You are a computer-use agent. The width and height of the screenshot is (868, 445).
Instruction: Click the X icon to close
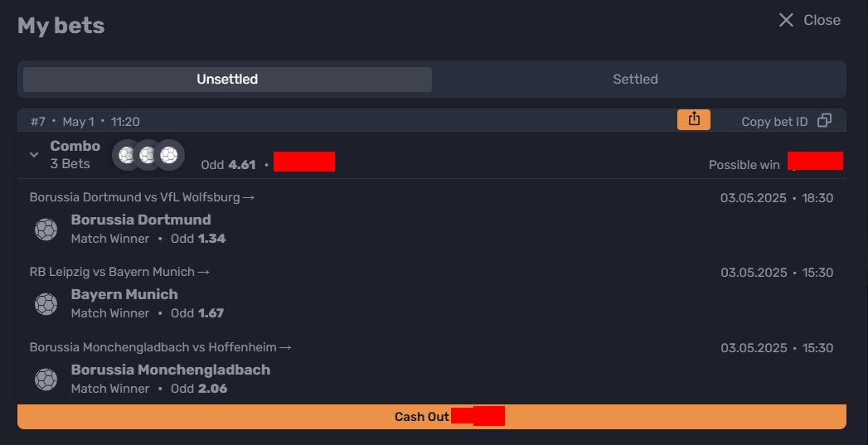click(x=786, y=20)
